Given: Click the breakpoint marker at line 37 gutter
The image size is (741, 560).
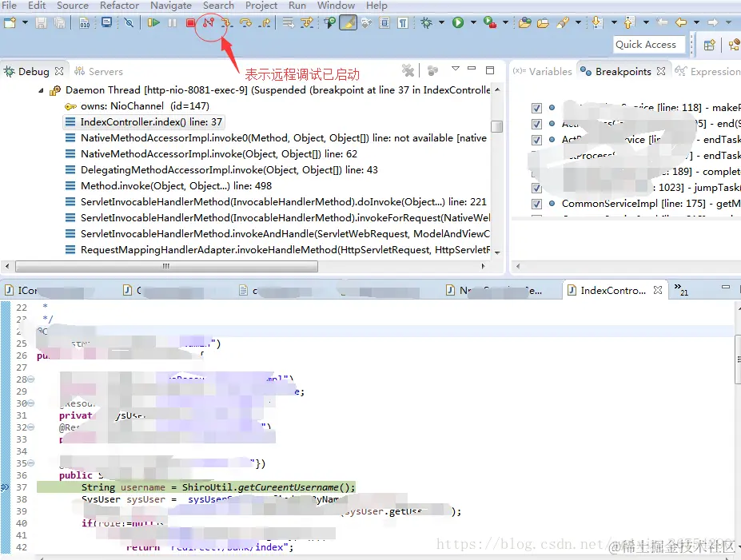Looking at the screenshot, I should (5, 487).
